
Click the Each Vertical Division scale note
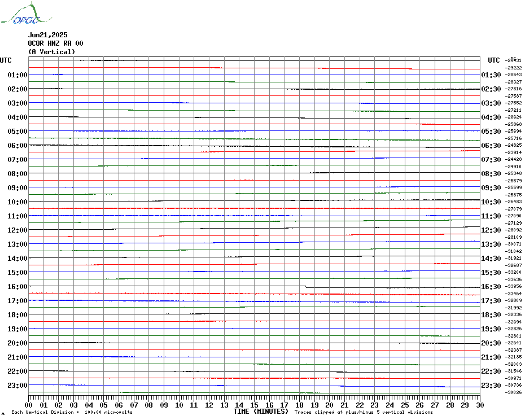point(72,412)
